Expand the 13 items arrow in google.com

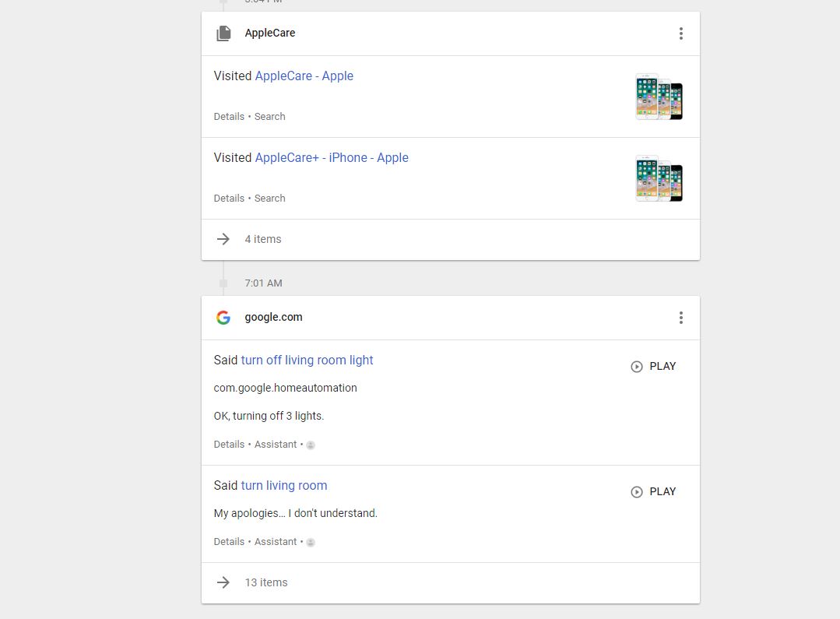point(223,582)
